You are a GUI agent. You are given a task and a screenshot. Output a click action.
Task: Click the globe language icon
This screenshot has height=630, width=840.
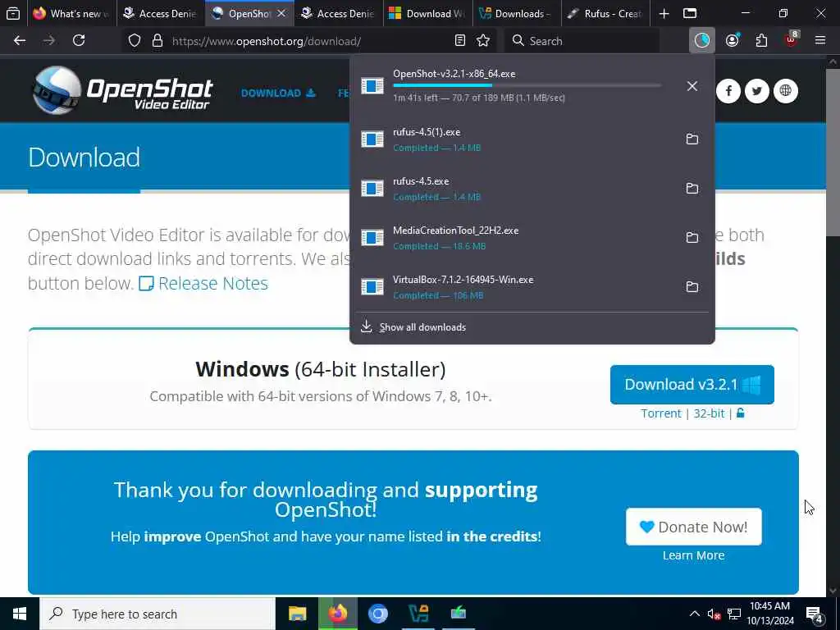786,91
